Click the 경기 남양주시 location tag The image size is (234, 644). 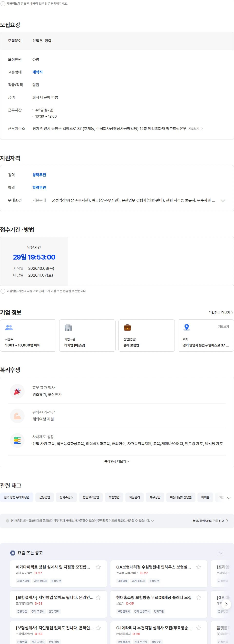[x=142, y=612]
